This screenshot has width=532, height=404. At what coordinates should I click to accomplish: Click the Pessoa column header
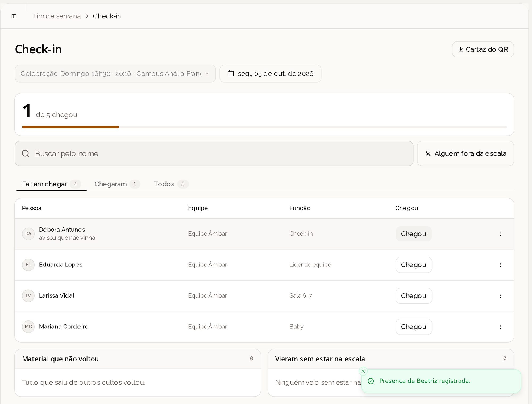[x=32, y=208]
